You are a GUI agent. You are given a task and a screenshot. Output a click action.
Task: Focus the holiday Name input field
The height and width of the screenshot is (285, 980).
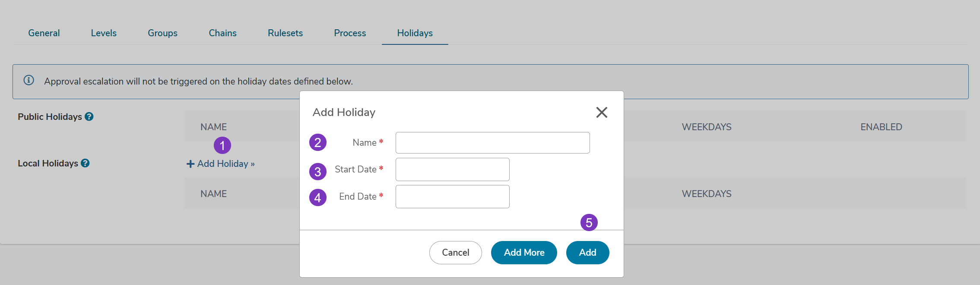point(493,143)
